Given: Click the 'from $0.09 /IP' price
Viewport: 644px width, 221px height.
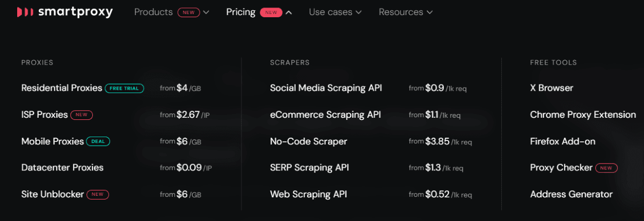Looking at the screenshot, I should coord(186,168).
